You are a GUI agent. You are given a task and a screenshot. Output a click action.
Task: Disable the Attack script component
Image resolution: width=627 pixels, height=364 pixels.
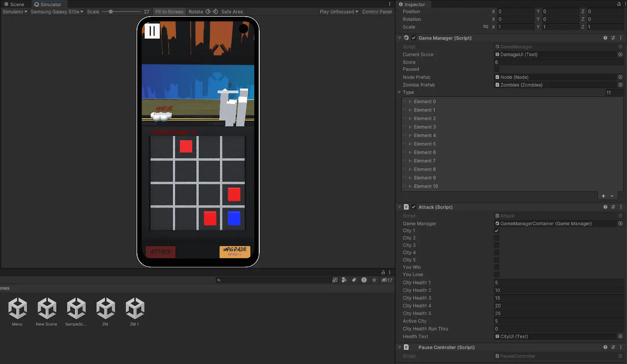[414, 207]
